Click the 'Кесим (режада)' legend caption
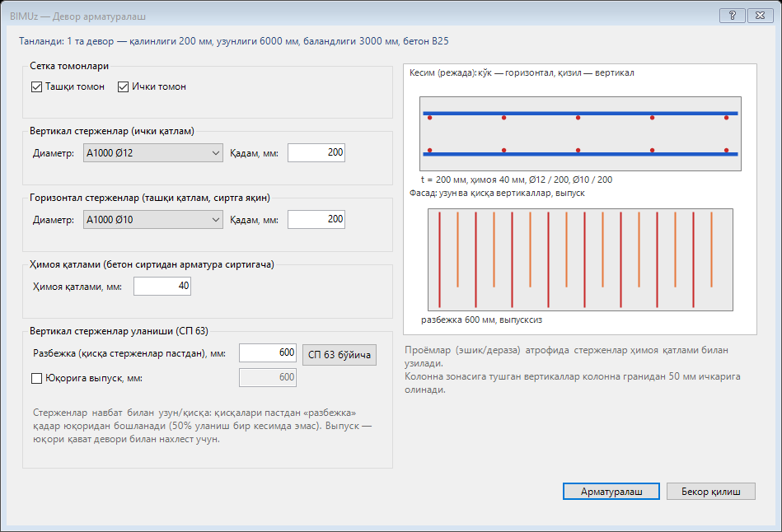Viewport: 782px width, 532px height. point(522,72)
